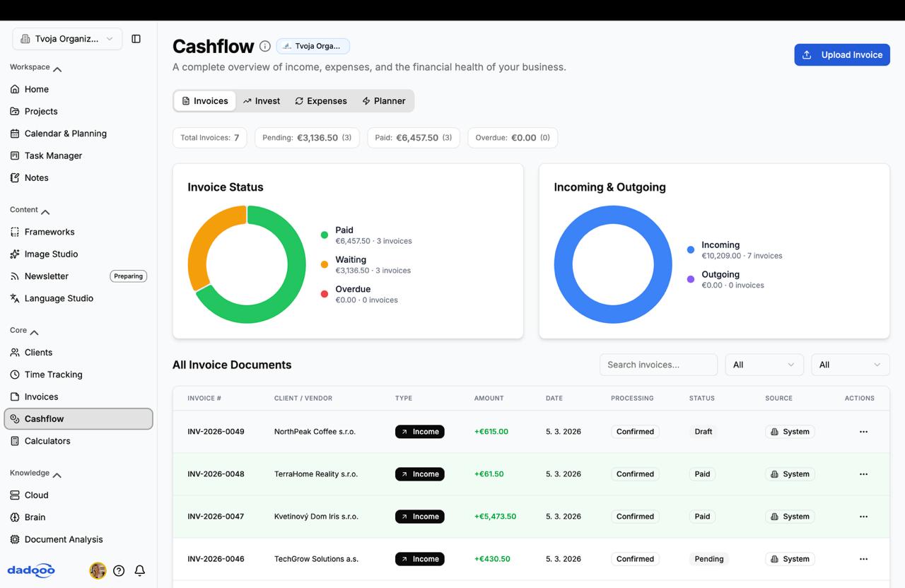Collapse the Workspace sidebar section
Viewport: 905px width, 588px height.
[x=57, y=69]
